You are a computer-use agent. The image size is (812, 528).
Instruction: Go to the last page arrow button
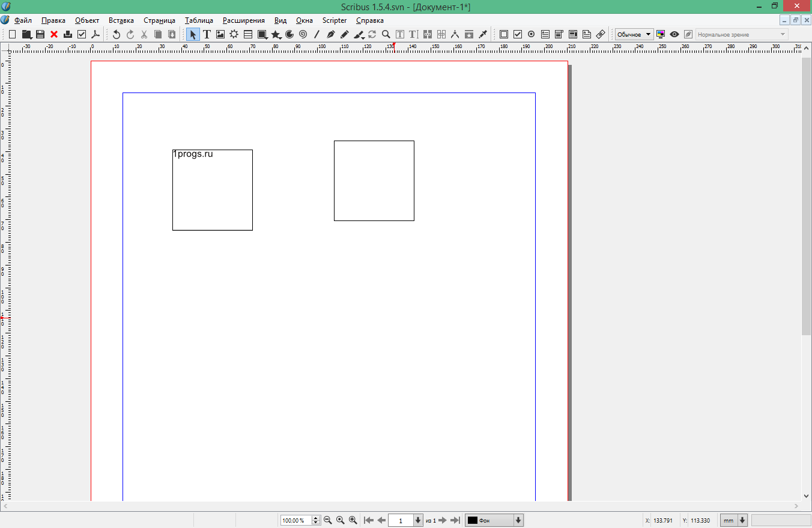tap(455, 520)
